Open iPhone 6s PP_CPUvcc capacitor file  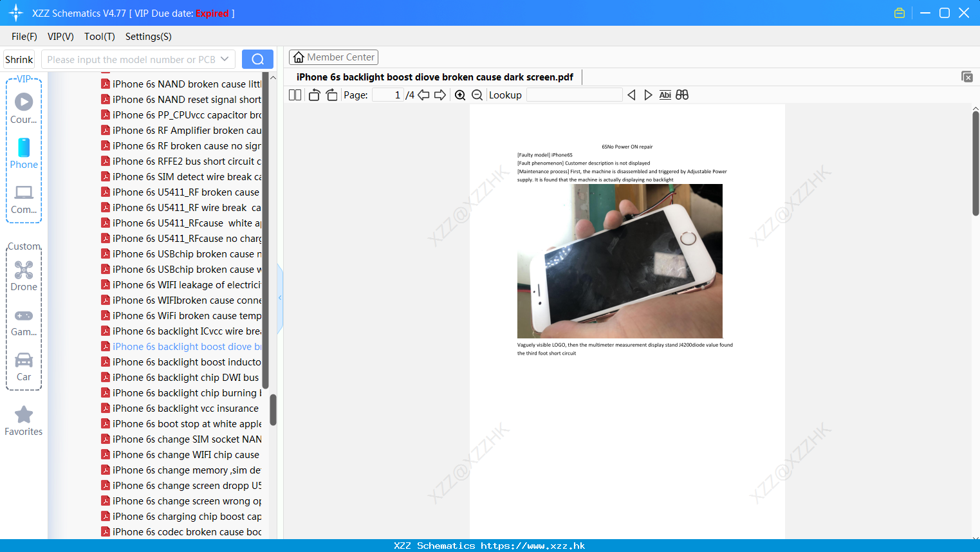pyautogui.click(x=182, y=115)
